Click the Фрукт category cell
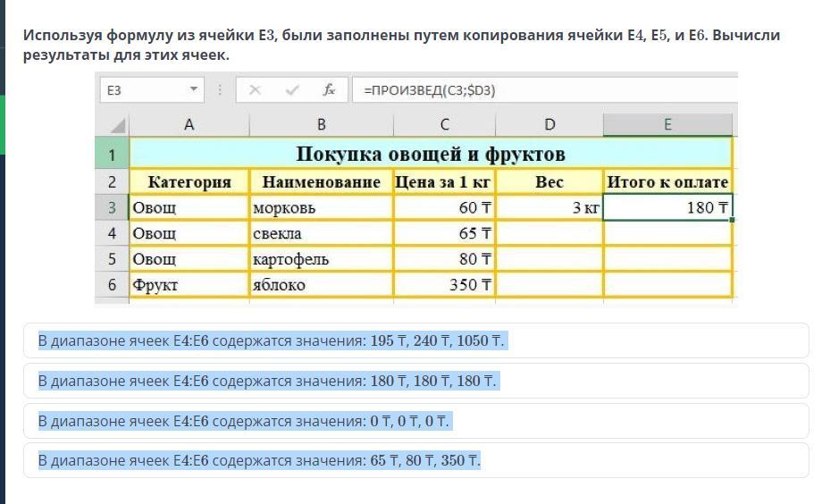Screen dimensions: 822x504 pos(189,285)
